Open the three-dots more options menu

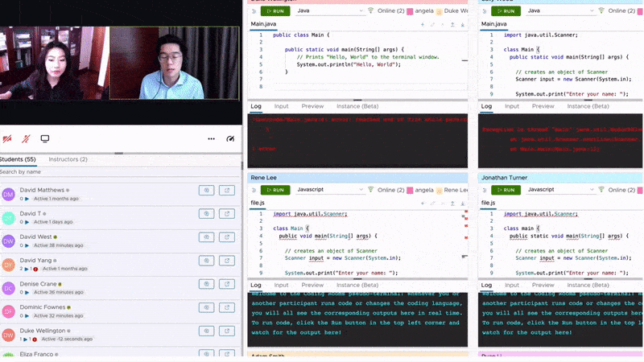(x=211, y=138)
